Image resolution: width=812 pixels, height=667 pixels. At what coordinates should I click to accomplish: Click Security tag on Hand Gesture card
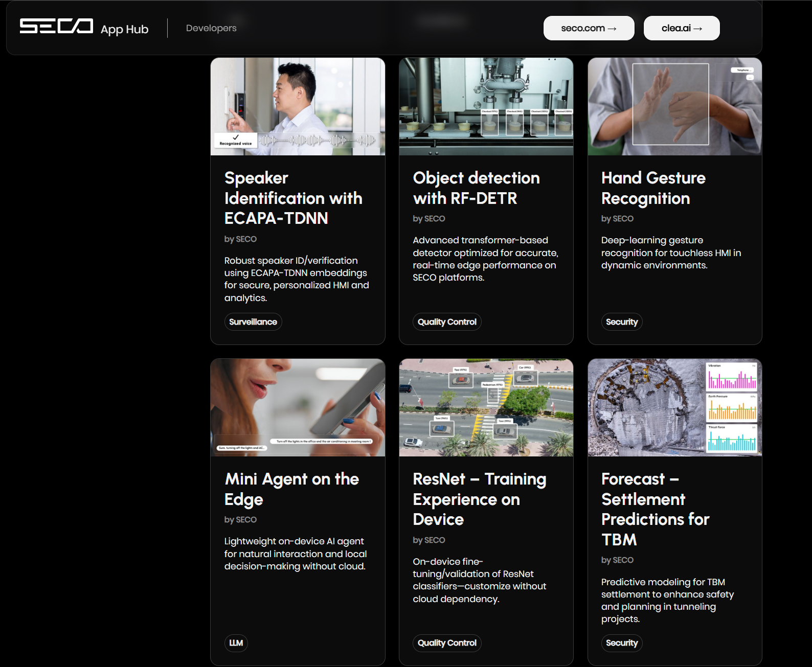(622, 321)
